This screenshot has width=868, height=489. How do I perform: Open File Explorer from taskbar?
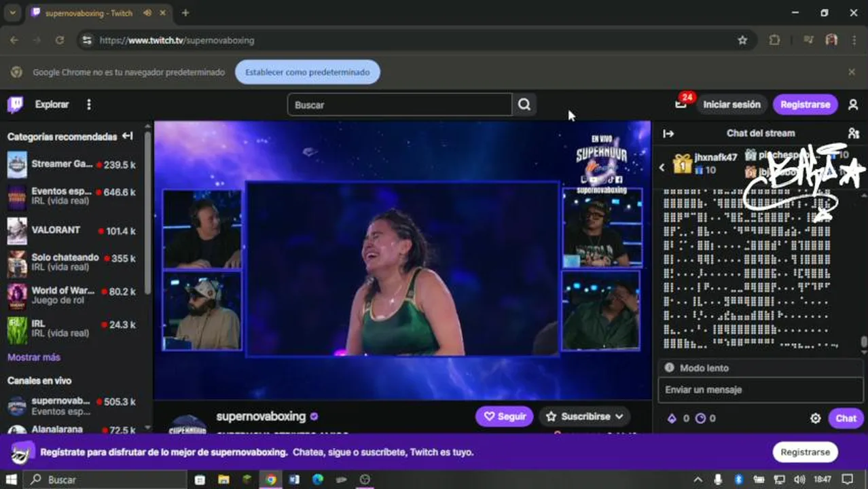[x=223, y=479]
